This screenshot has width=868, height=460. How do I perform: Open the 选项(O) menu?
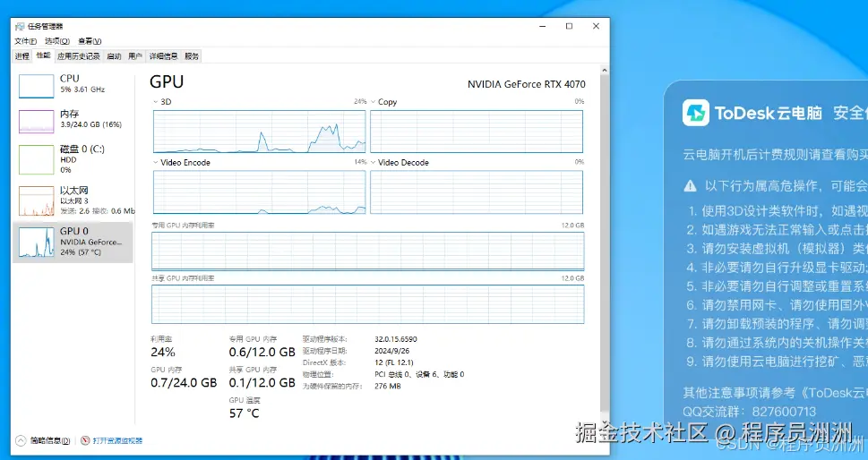pyautogui.click(x=57, y=41)
